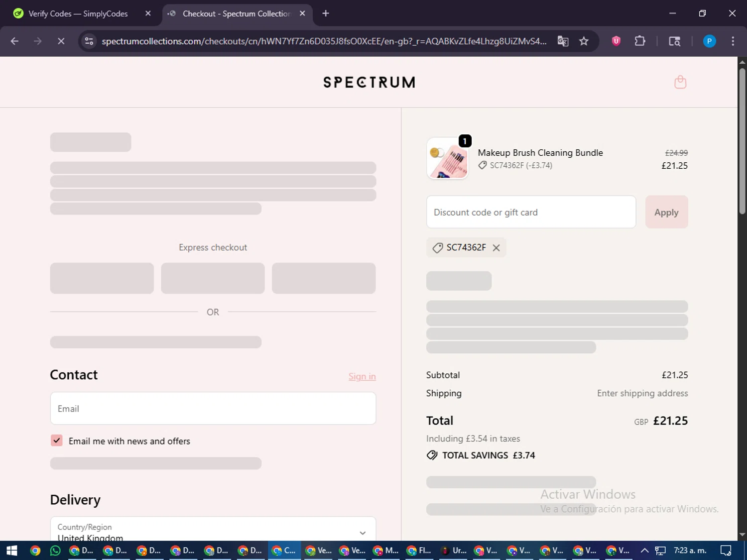This screenshot has width=747, height=560.
Task: Open the Windows Start menu
Action: [x=11, y=551]
